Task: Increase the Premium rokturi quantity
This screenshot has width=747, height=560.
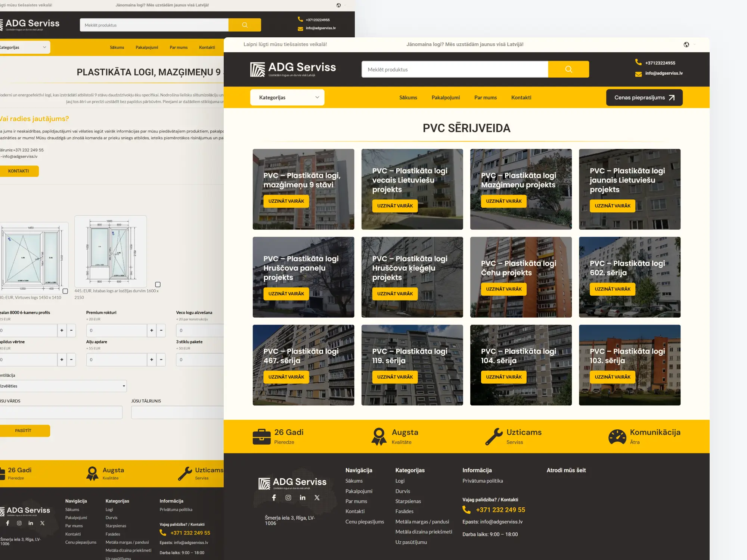Action: click(152, 330)
